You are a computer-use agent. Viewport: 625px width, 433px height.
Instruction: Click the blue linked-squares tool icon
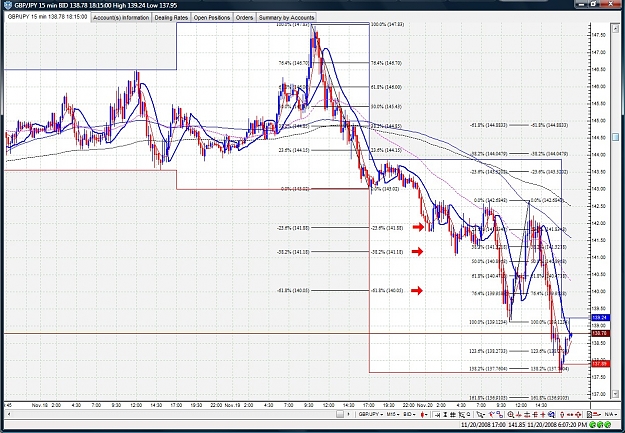(499, 414)
